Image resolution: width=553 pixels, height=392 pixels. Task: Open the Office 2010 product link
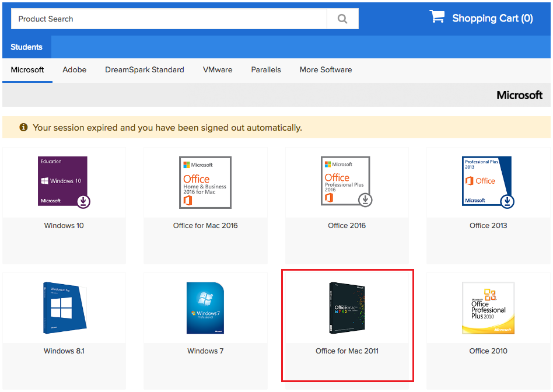coord(488,351)
